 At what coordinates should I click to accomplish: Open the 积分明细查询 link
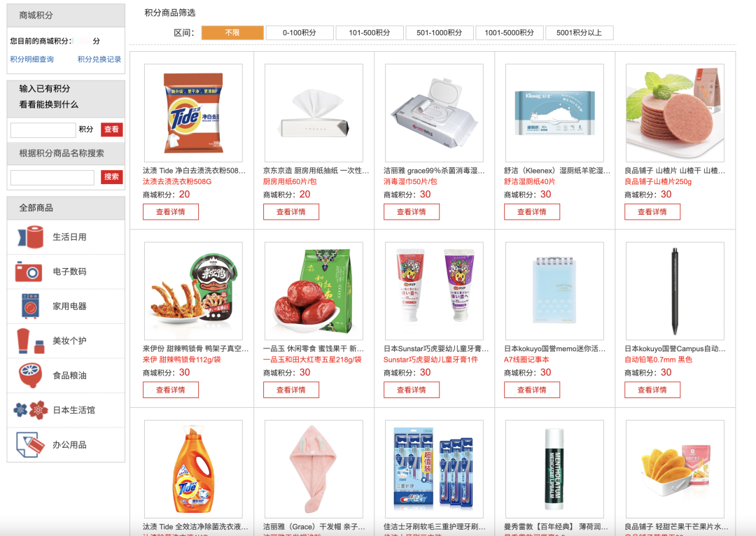click(x=31, y=59)
